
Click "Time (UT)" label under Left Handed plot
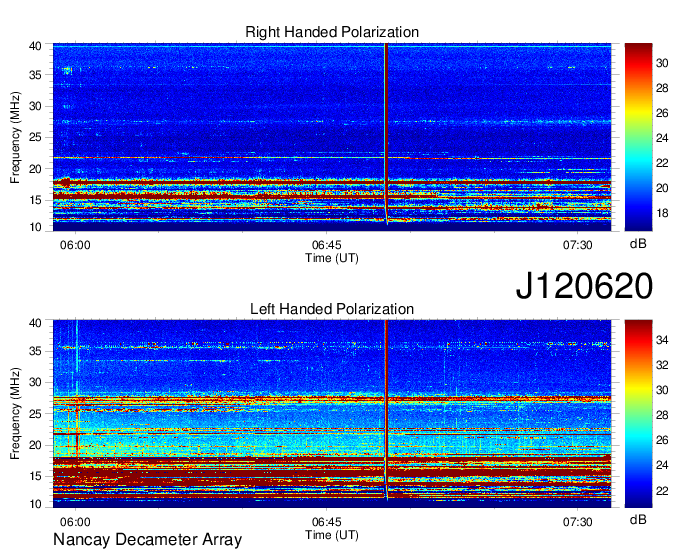point(332,535)
